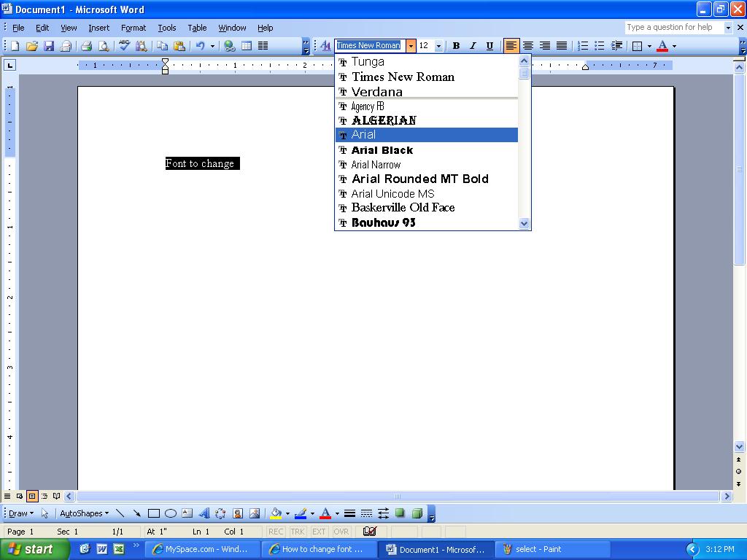Select the Rectangle drawing tool

154,513
